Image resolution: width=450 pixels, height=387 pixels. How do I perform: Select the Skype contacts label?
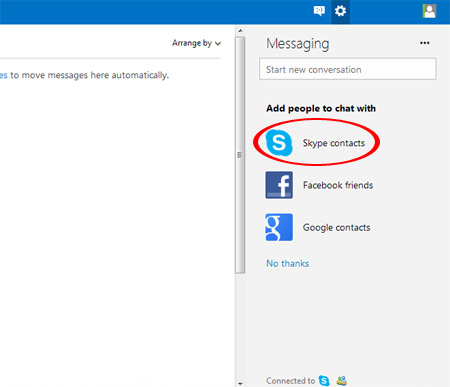coord(334,143)
